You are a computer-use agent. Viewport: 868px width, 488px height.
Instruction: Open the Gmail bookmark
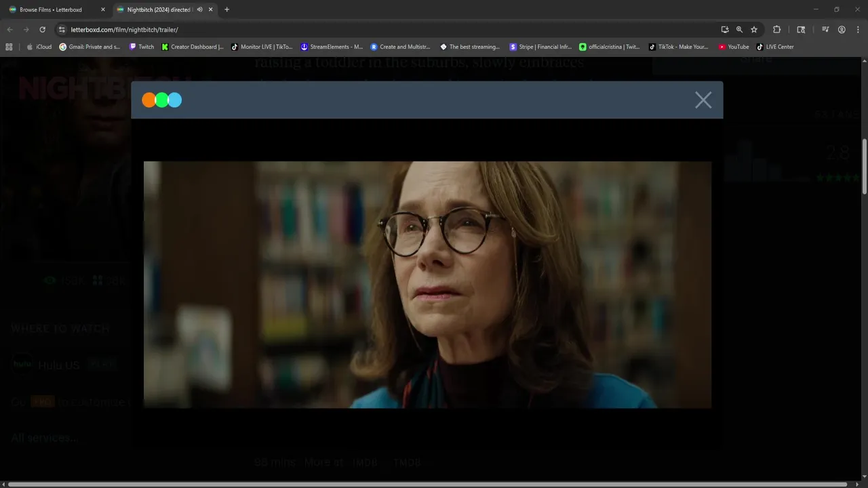click(x=90, y=47)
